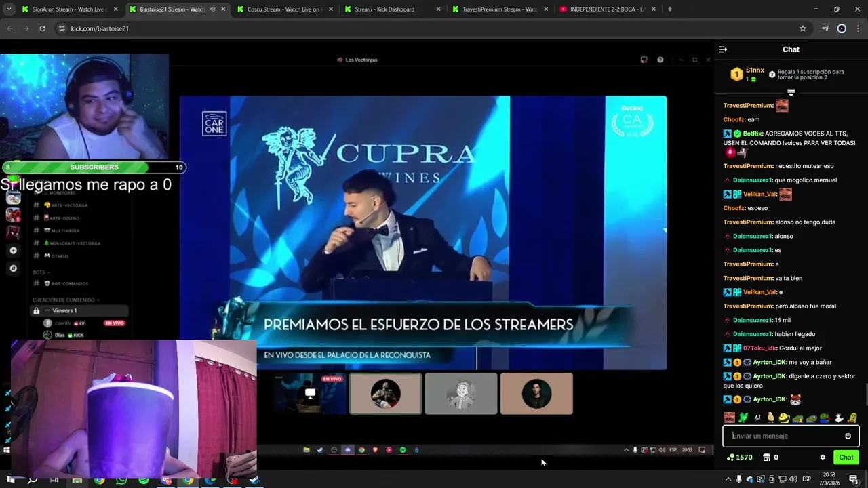Image resolution: width=868 pixels, height=488 pixels.
Task: Click the green Chat send button
Action: pyautogui.click(x=846, y=457)
